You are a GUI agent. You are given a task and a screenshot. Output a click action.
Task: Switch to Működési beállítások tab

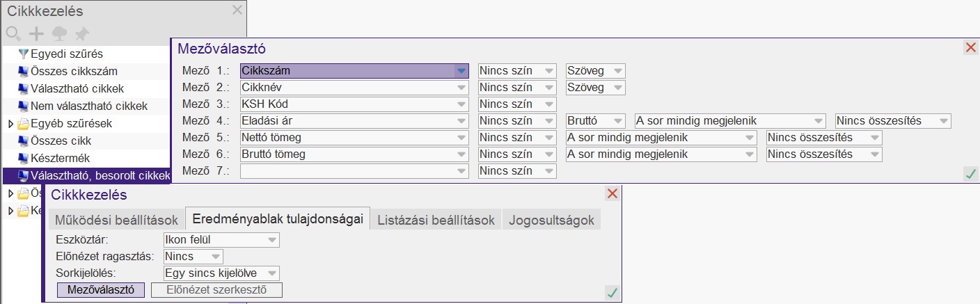coord(116,220)
